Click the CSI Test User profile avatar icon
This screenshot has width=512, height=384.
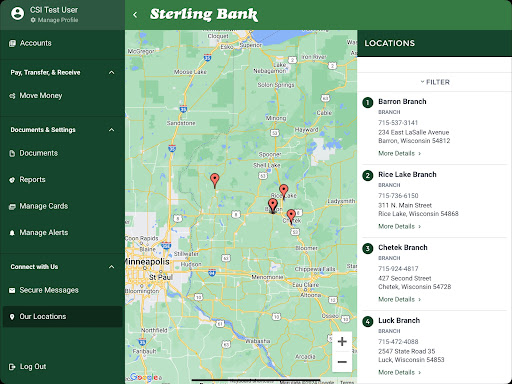pos(17,14)
